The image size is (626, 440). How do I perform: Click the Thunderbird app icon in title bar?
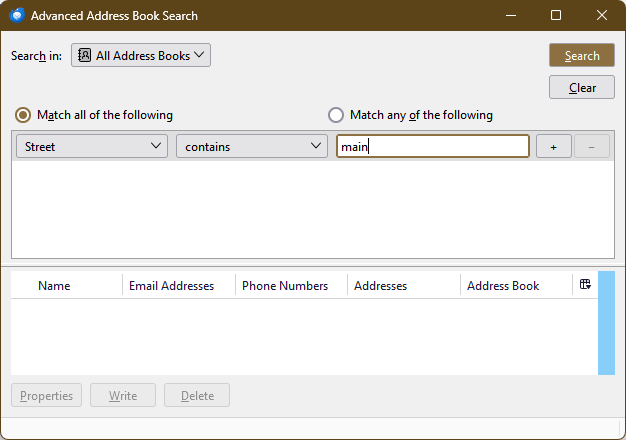click(16, 15)
